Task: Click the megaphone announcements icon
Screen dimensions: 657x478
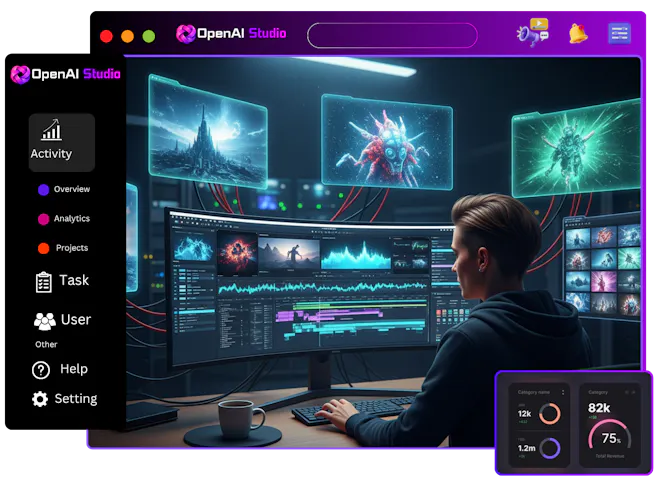Action: coord(533,32)
